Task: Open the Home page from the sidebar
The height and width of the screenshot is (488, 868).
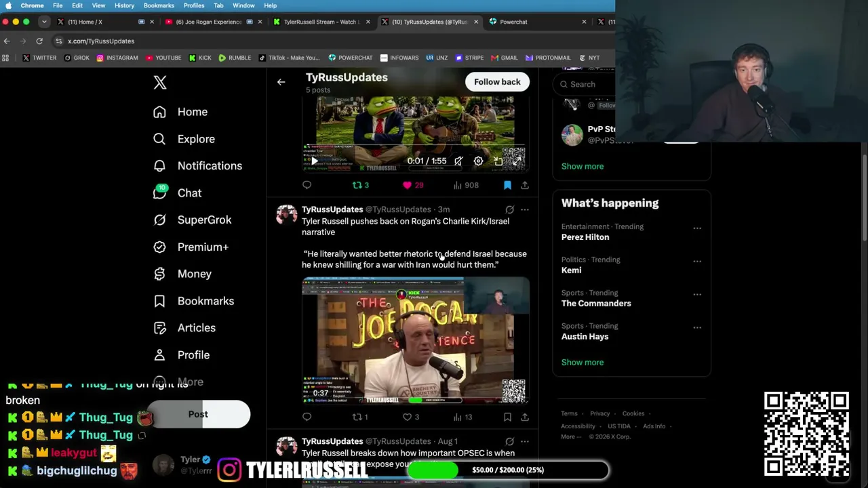Action: tap(180, 112)
